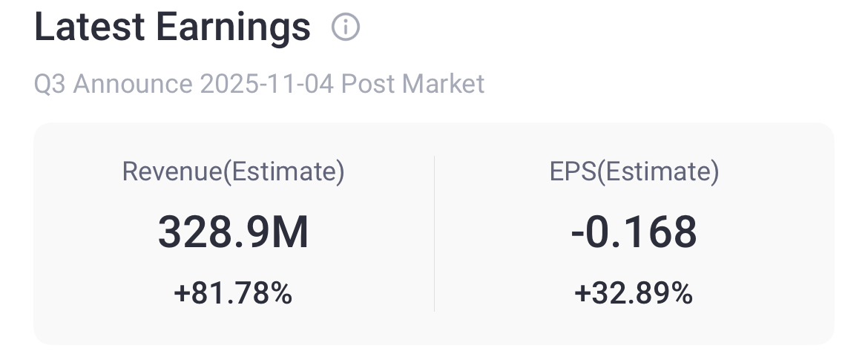
Task: Click the -0.168 EPS value
Action: click(x=634, y=233)
